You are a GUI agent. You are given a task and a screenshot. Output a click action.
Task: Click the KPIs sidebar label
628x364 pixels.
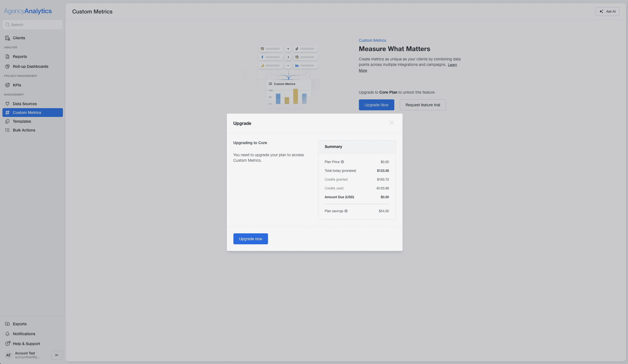coord(17,85)
